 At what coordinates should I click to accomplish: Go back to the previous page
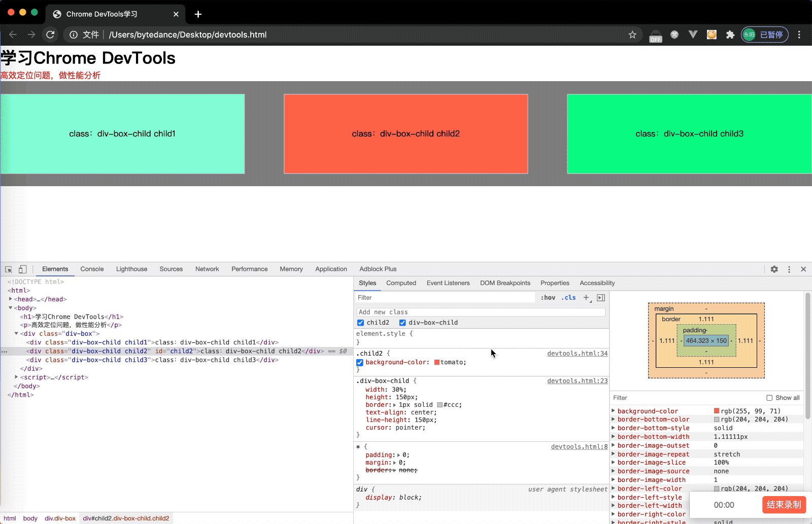[13, 34]
